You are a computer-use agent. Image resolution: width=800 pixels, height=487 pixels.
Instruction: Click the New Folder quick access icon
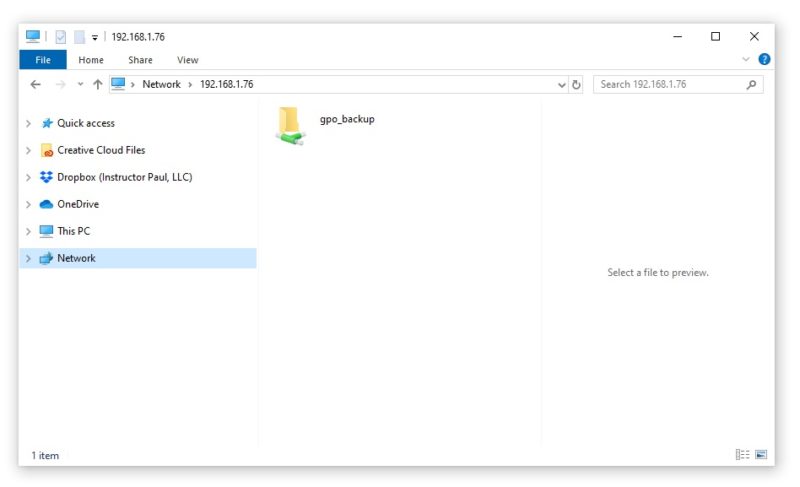tap(79, 37)
